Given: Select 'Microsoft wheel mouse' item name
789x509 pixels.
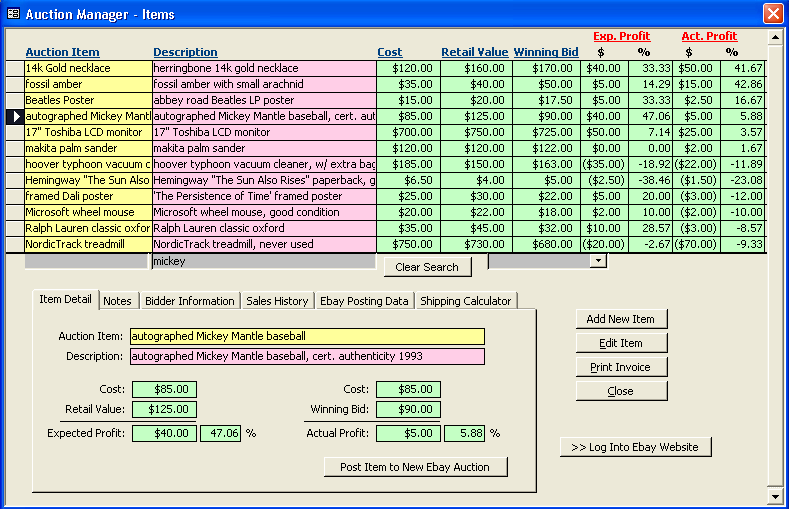Looking at the screenshot, I should click(88, 212).
